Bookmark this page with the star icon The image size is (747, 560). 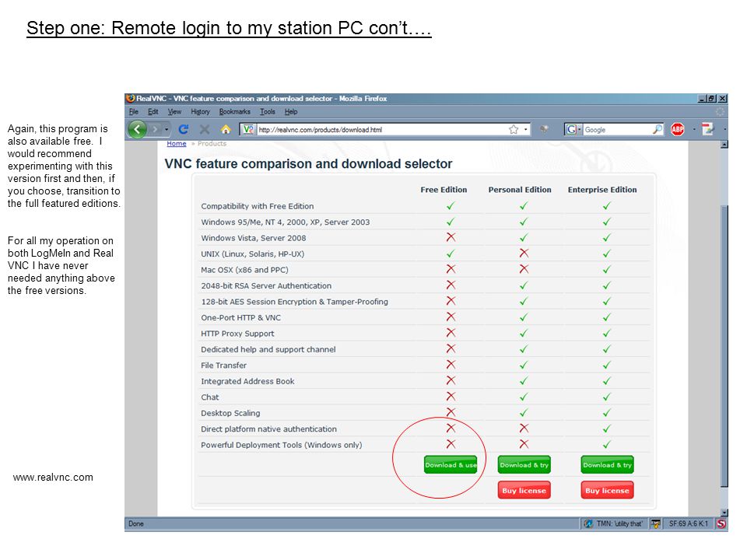pos(514,130)
